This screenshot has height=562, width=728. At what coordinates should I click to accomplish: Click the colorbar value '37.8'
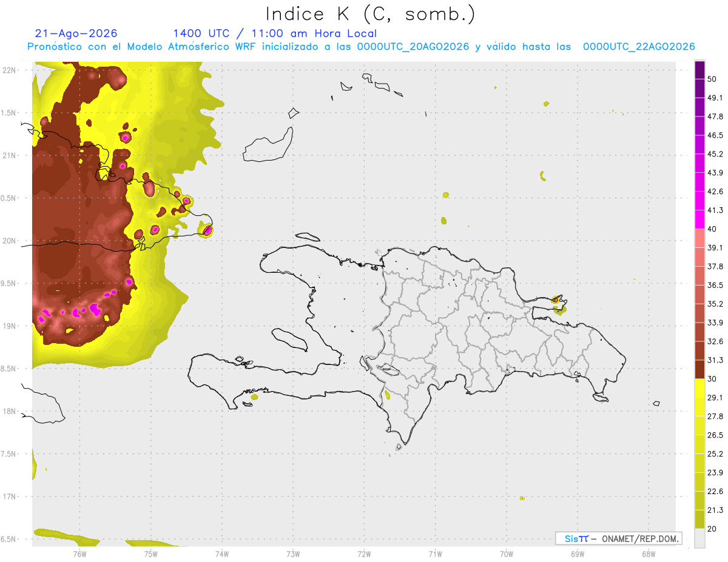tap(715, 267)
